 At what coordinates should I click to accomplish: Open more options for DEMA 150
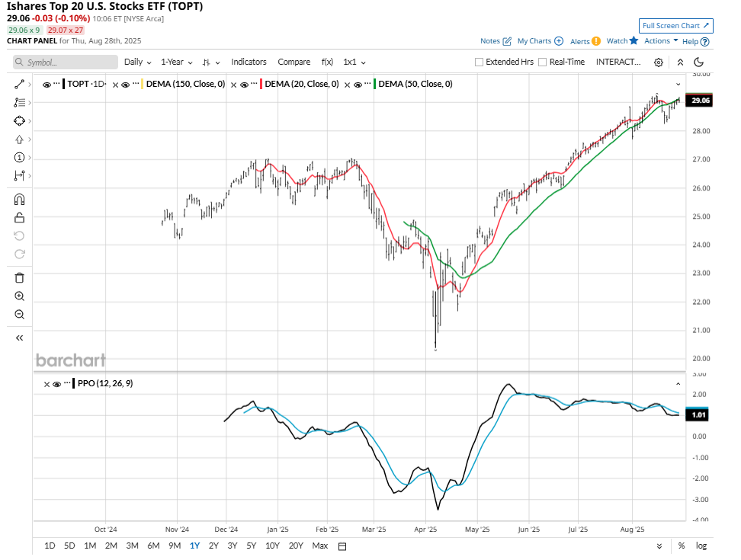click(136, 84)
